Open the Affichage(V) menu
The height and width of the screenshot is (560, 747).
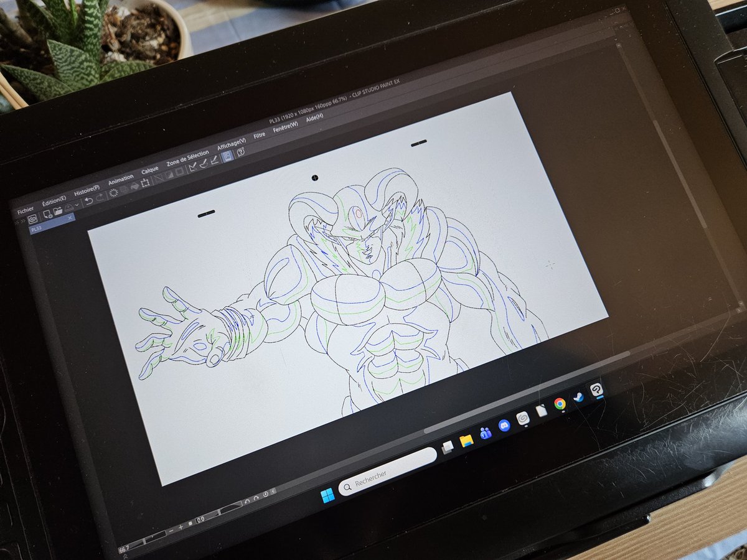232,144
